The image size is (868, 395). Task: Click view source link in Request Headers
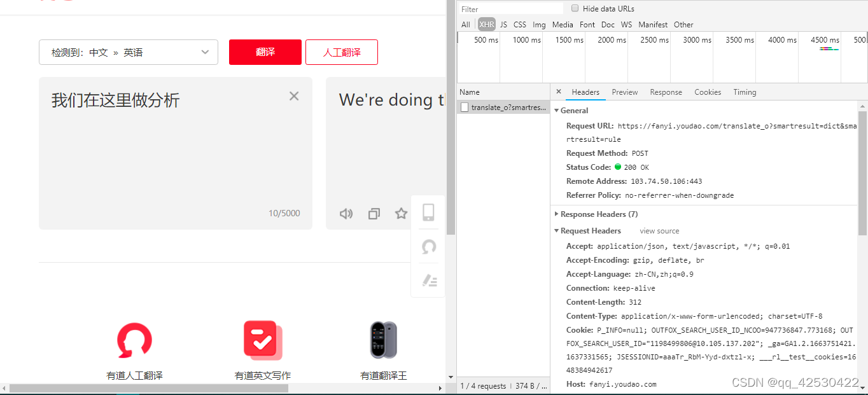(x=659, y=231)
